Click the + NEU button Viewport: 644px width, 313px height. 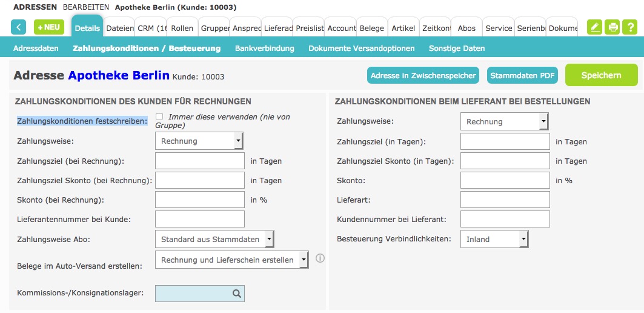49,27
